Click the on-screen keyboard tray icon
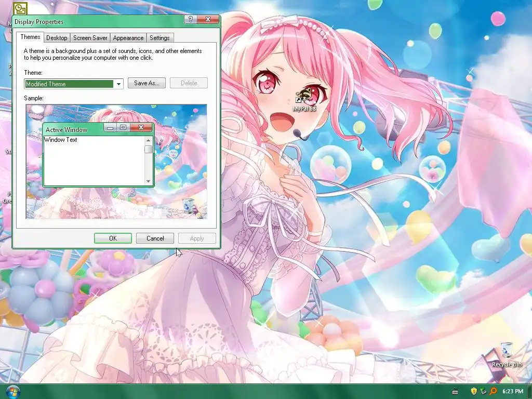The image size is (532, 399). coord(455,392)
